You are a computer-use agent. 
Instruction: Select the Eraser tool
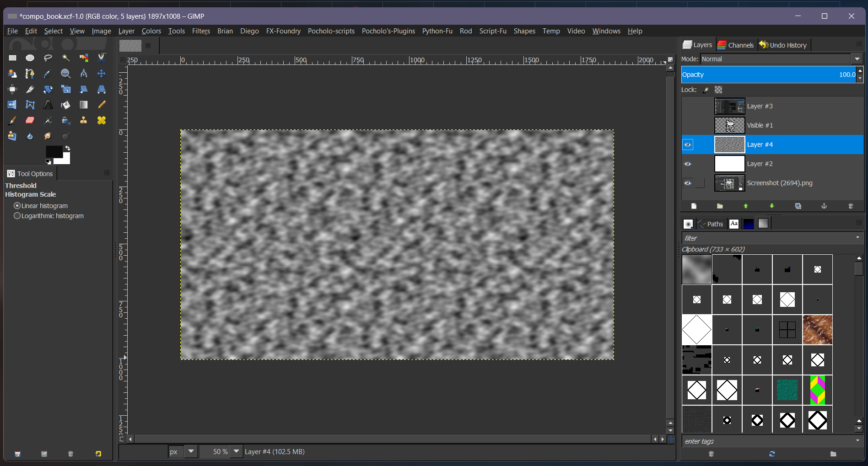30,120
